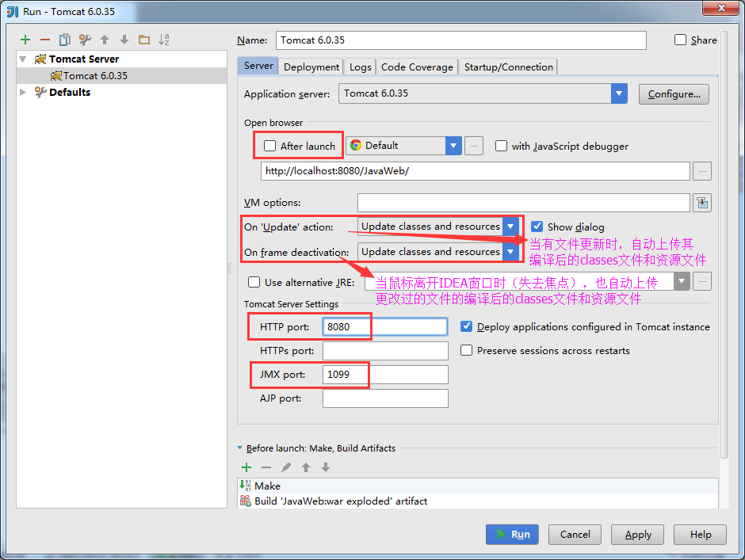
Task: Sort configurations alphabetically
Action: 164,40
